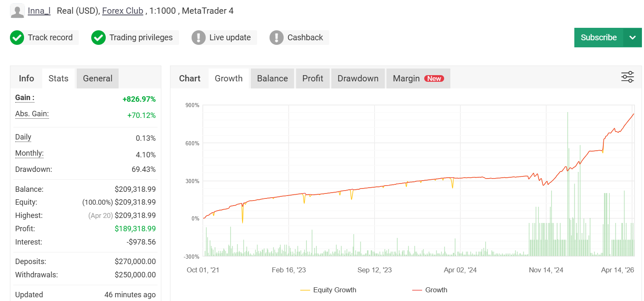The height and width of the screenshot is (301, 644).
Task: Show the Profit chart tab
Action: click(x=313, y=78)
